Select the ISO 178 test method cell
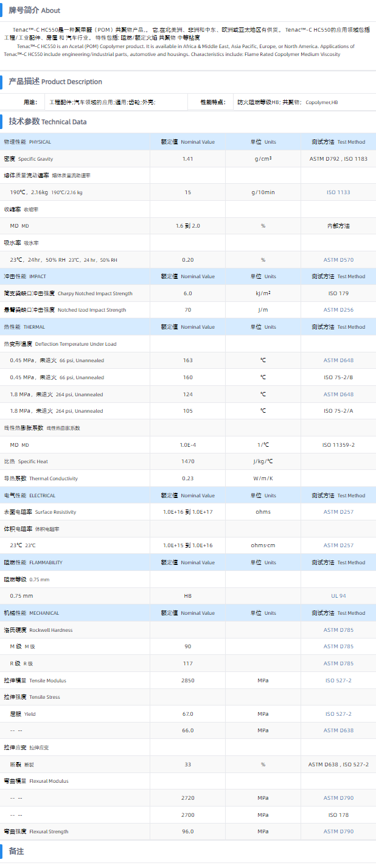This screenshot has height=868, width=376. (x=338, y=814)
